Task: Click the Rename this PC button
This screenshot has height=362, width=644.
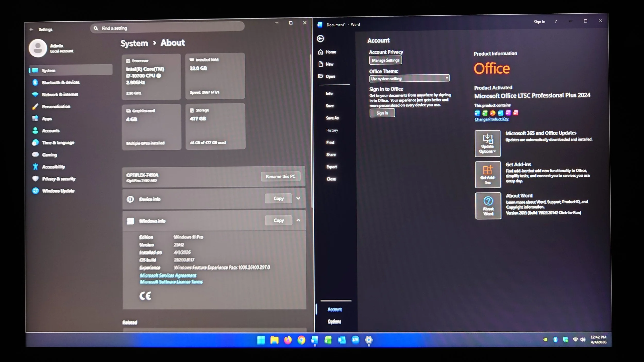Action: click(x=280, y=177)
